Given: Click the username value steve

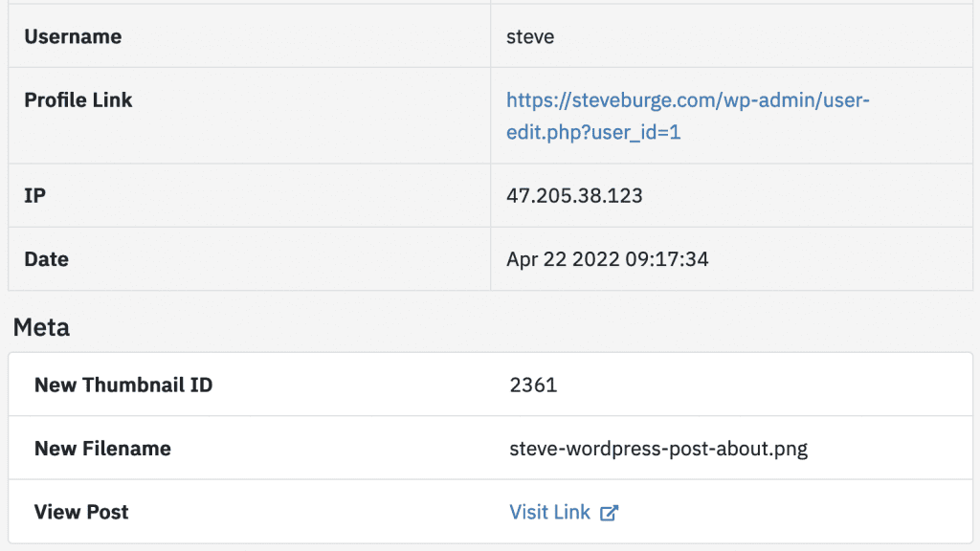Looking at the screenshot, I should [x=530, y=36].
